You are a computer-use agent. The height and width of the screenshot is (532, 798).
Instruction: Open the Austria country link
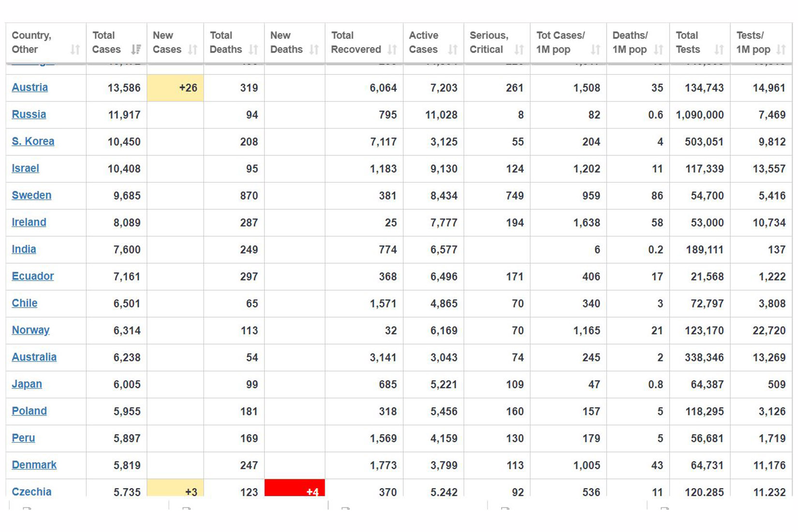(30, 88)
